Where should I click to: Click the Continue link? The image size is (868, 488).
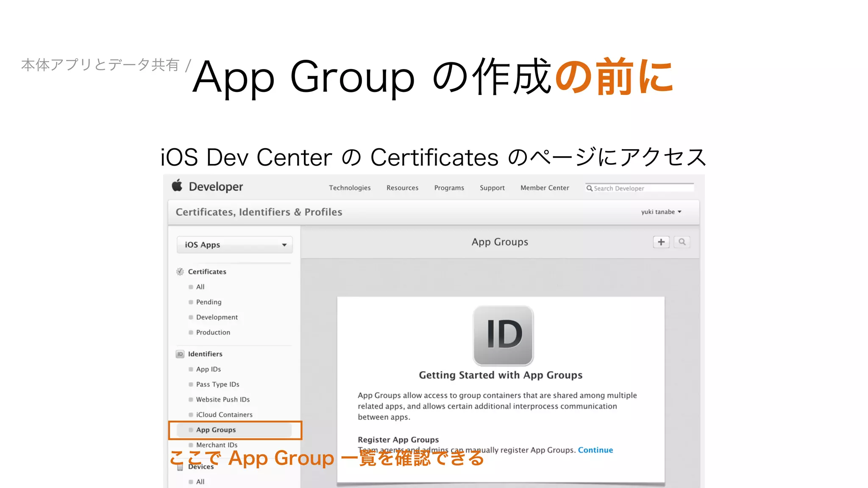[x=595, y=450]
